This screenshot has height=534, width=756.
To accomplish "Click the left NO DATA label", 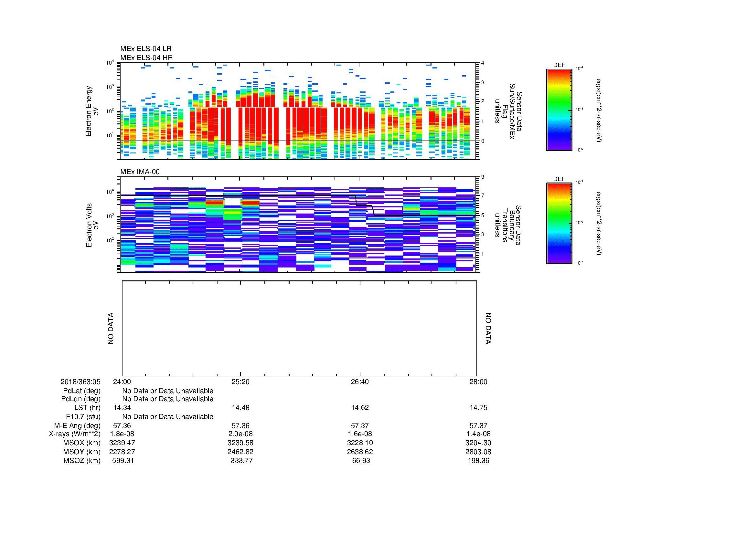I will tap(111, 328).
